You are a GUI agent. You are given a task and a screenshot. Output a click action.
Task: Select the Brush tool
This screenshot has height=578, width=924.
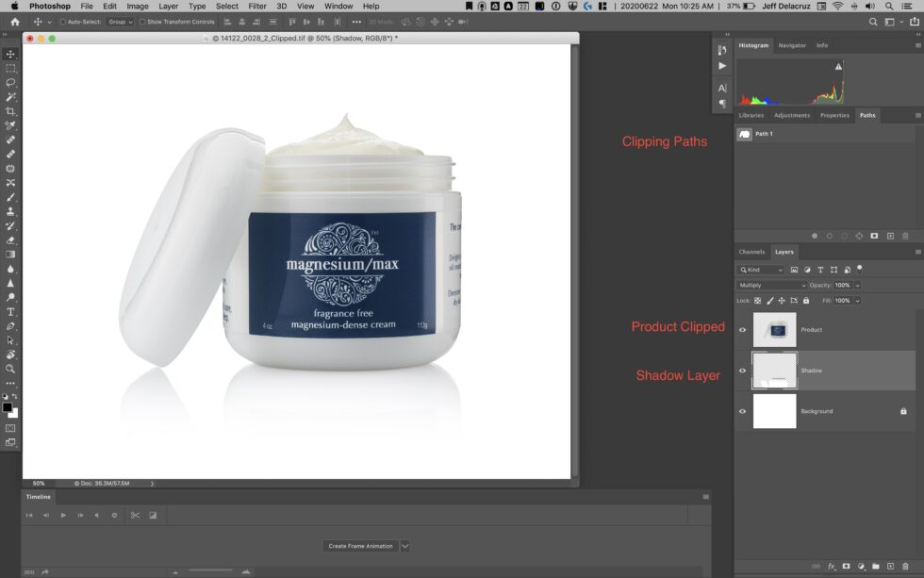pyautogui.click(x=10, y=197)
